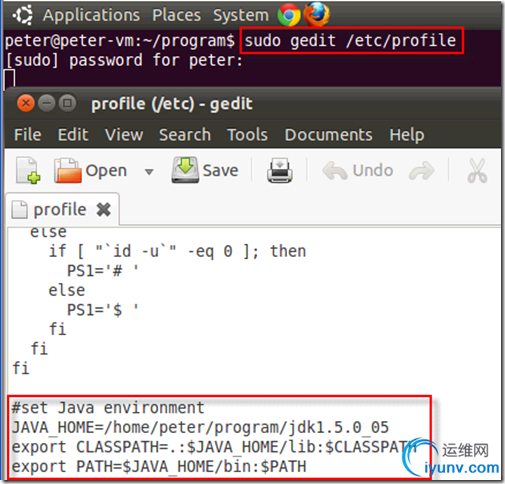Viewport: 505px width, 484px height.
Task: Click the terminal's '[sudo] password for peter:' line
Action: coord(124,60)
